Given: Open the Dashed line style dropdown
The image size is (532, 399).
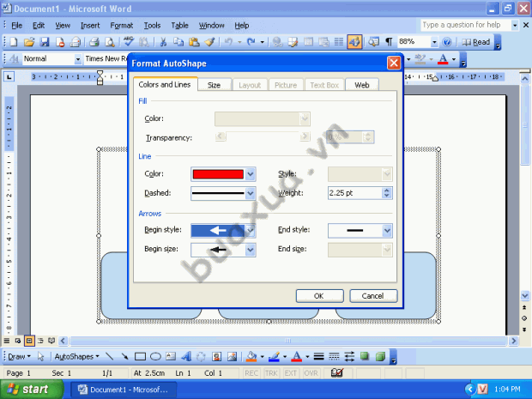Looking at the screenshot, I should click(x=250, y=193).
